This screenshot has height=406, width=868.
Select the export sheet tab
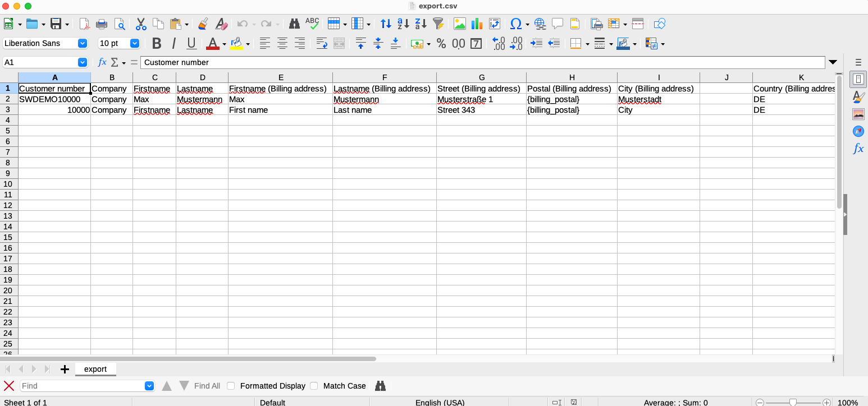(x=95, y=369)
